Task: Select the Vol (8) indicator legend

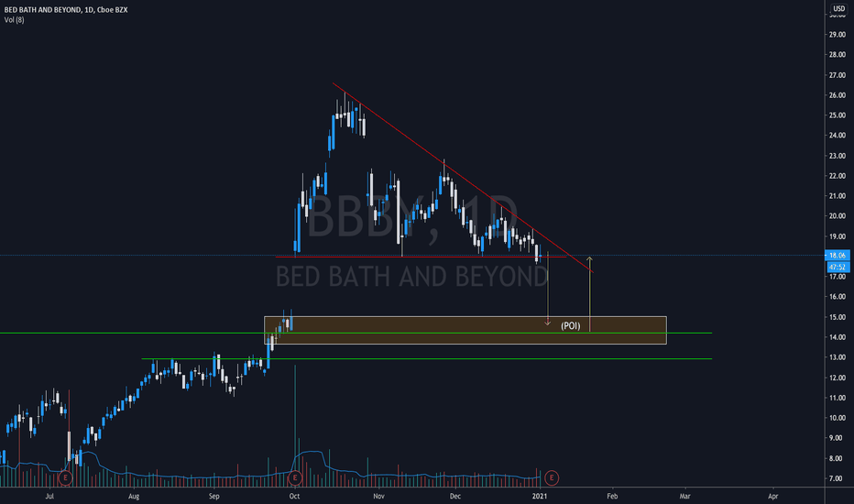Action: pos(14,19)
